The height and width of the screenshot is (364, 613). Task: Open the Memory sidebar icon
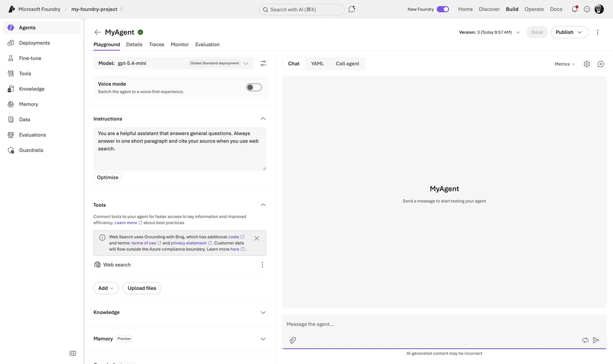[x=11, y=104]
